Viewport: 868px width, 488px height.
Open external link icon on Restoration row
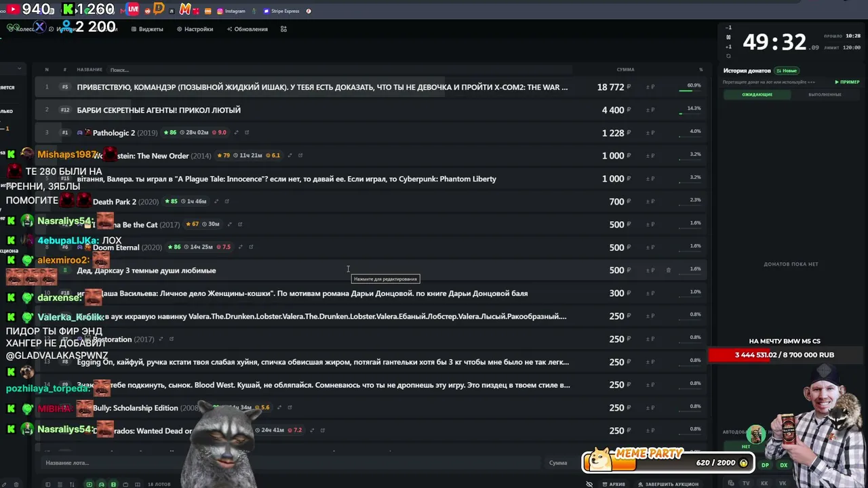[x=171, y=339]
